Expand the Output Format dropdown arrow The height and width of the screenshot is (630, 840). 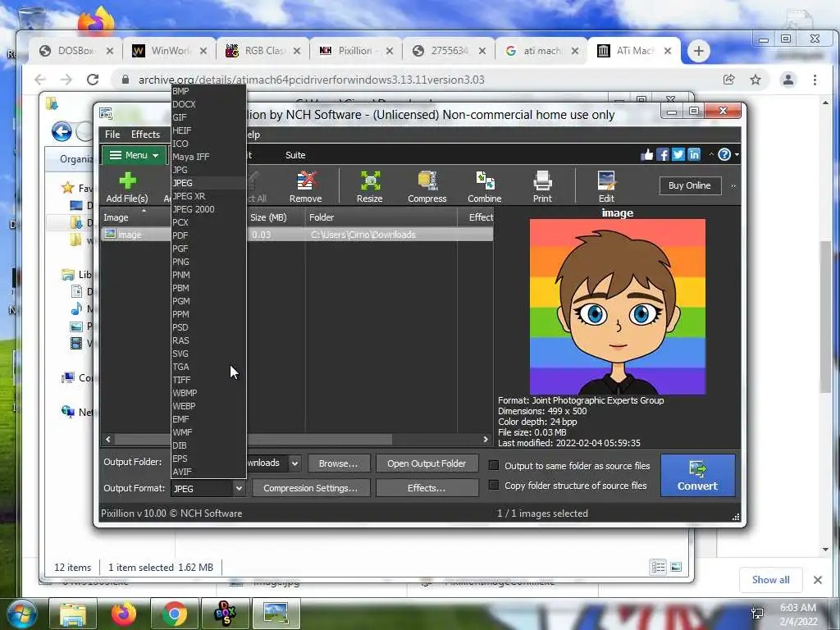pos(239,488)
